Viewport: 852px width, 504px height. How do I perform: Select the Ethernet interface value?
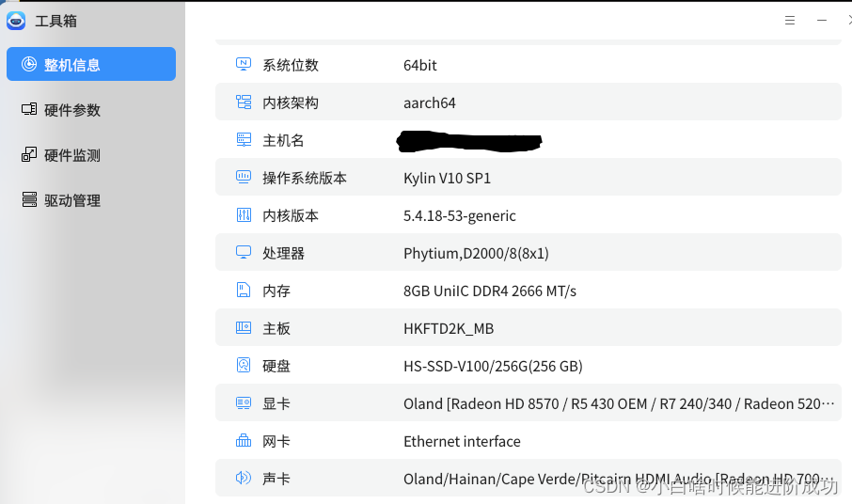click(x=462, y=442)
